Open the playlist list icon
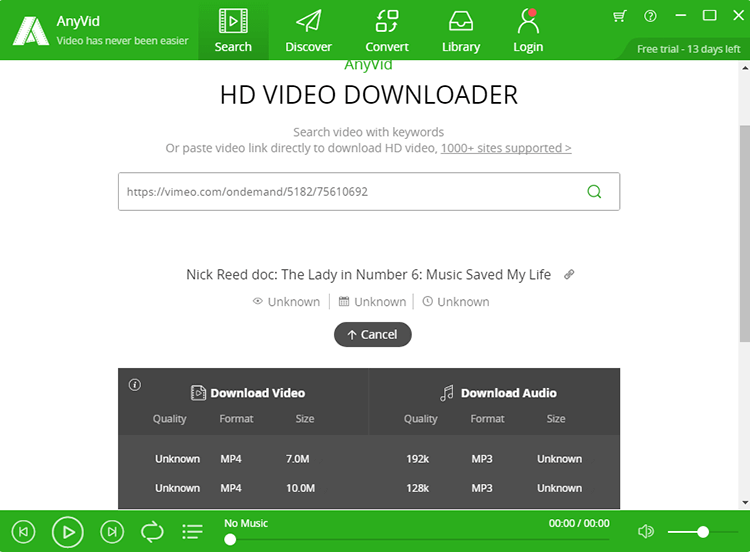 [192, 532]
